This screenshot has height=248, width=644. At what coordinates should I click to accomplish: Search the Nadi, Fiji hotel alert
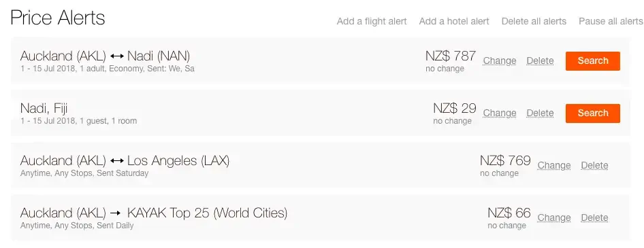pyautogui.click(x=593, y=113)
